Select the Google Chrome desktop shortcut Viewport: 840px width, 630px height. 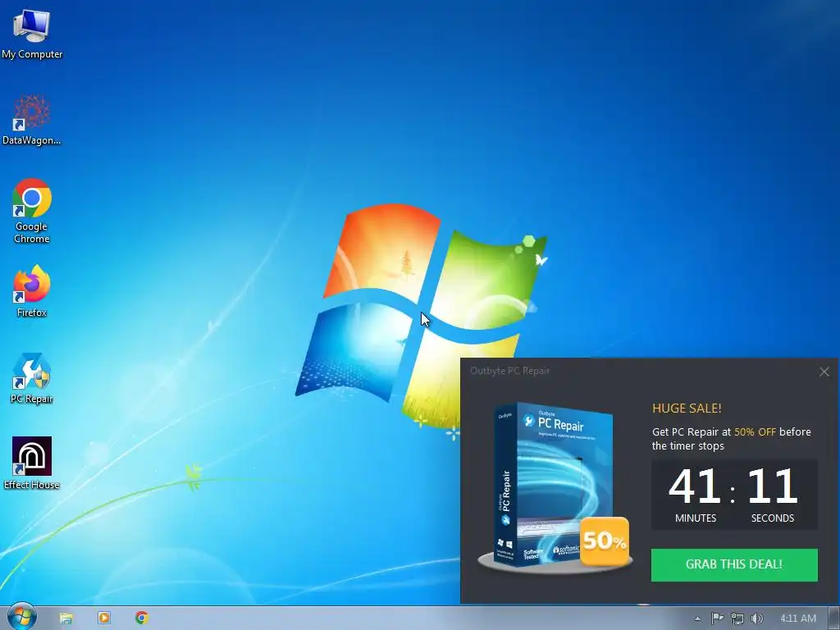click(x=32, y=211)
